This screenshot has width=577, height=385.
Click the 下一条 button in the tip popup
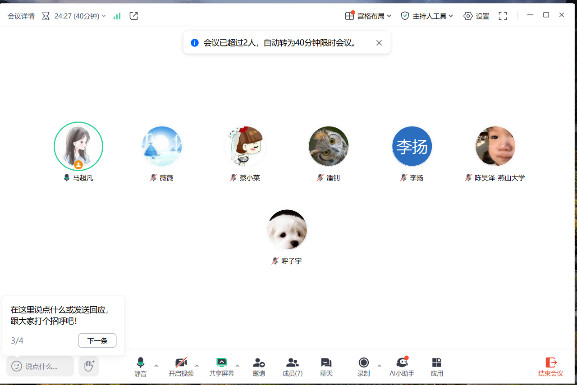point(97,340)
